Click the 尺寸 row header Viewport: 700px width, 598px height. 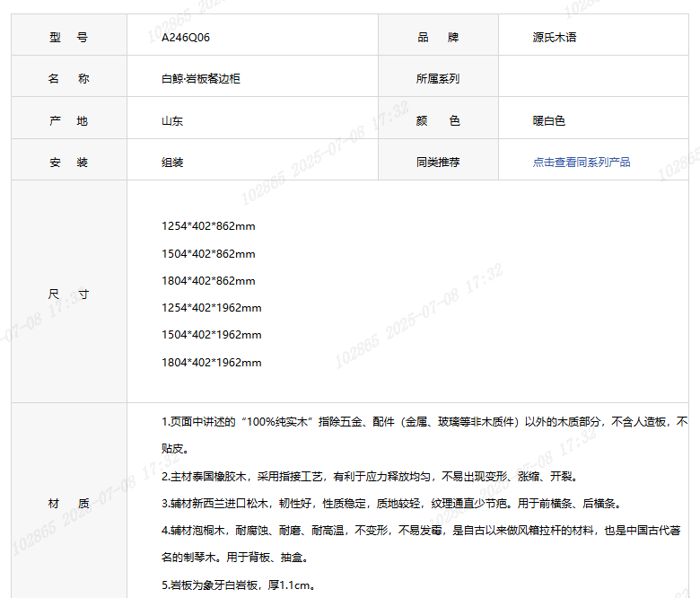(69, 295)
